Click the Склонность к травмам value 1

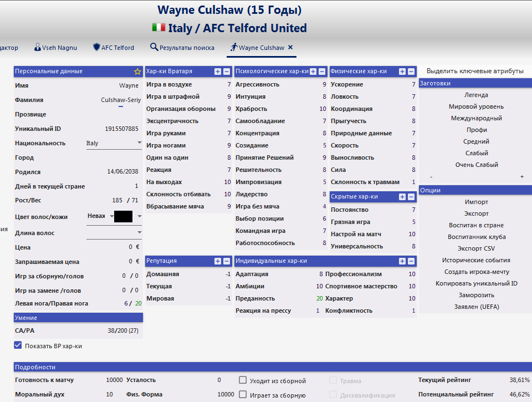(x=413, y=182)
